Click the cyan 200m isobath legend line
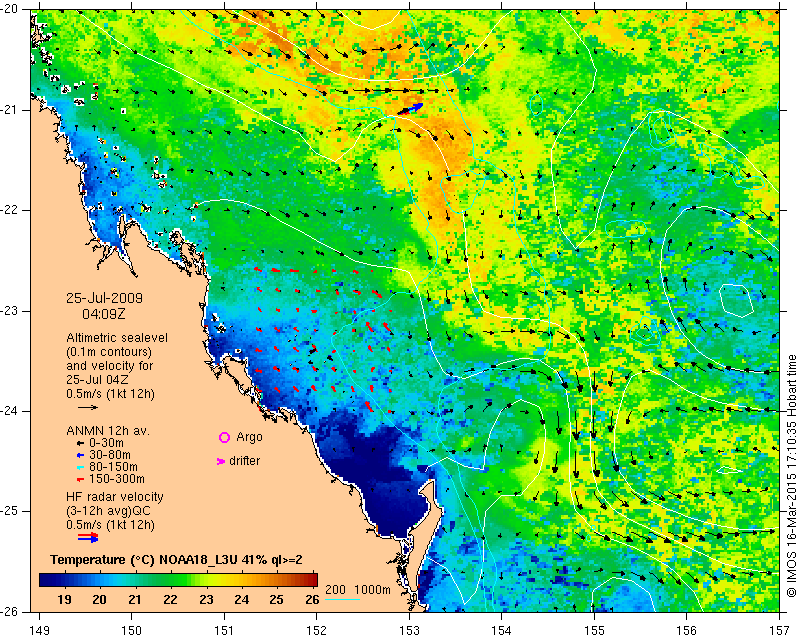The height and width of the screenshot is (640, 800). point(343,599)
